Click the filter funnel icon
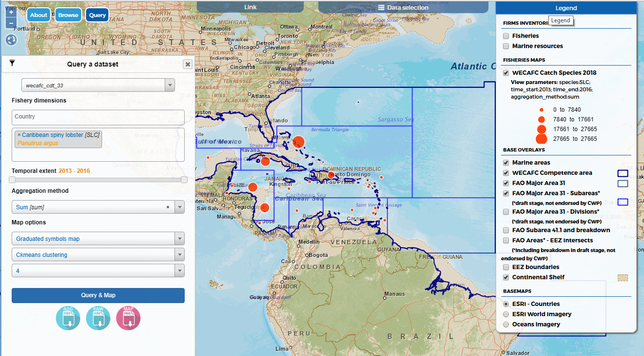The width and height of the screenshot is (644, 356). pos(13,63)
